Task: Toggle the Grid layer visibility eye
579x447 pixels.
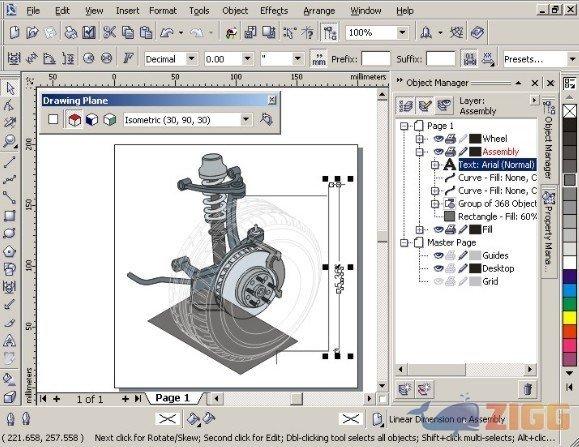Action: coord(438,282)
